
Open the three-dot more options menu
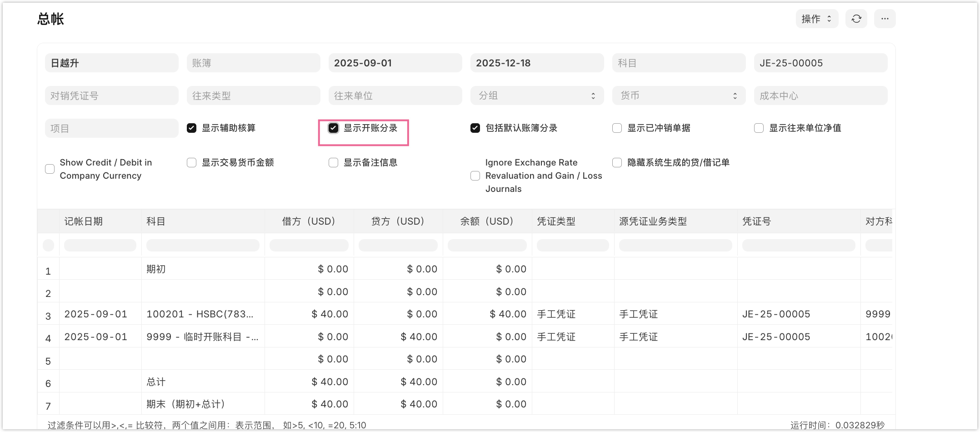pyautogui.click(x=884, y=19)
